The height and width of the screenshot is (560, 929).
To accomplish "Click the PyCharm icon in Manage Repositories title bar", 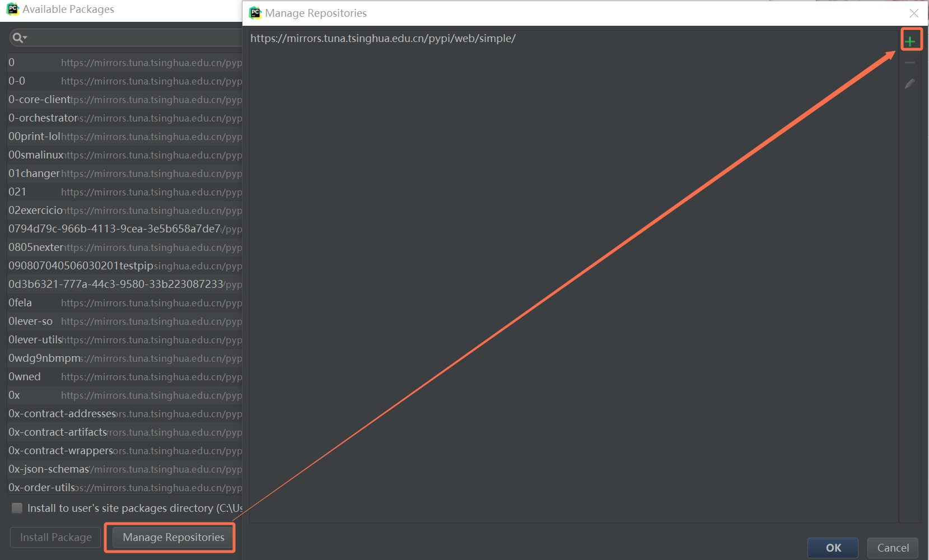I will click(x=255, y=13).
